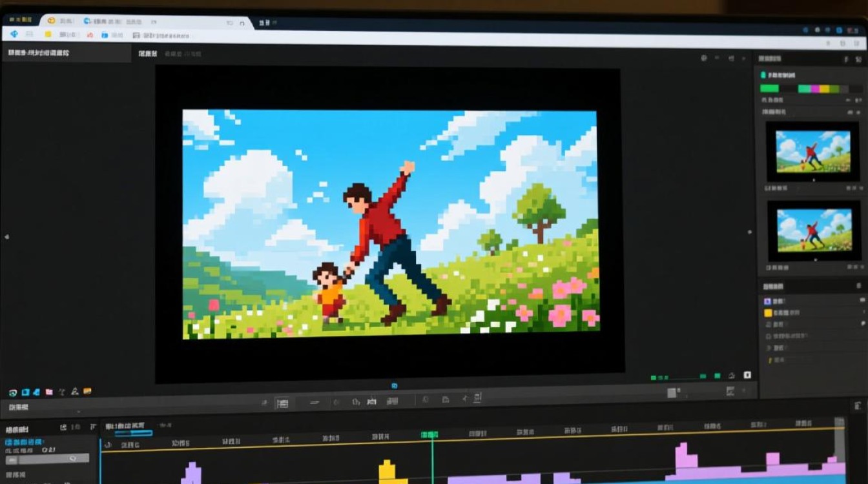
Task: Click the pink icon in lower-left icon row
Action: pyautogui.click(x=49, y=392)
